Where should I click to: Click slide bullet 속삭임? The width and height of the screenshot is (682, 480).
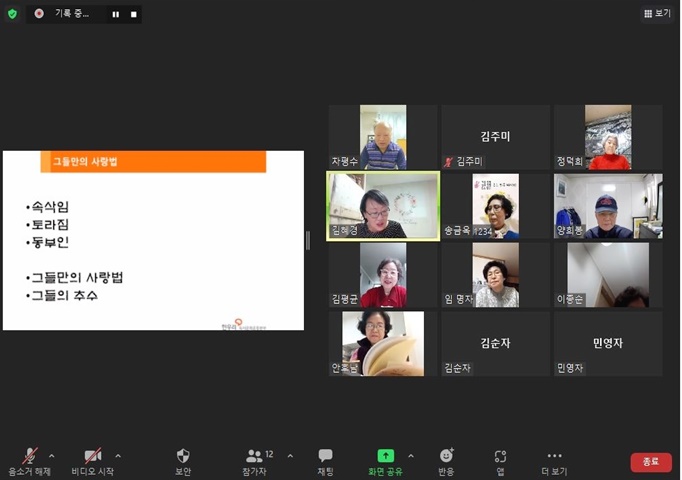(50, 207)
